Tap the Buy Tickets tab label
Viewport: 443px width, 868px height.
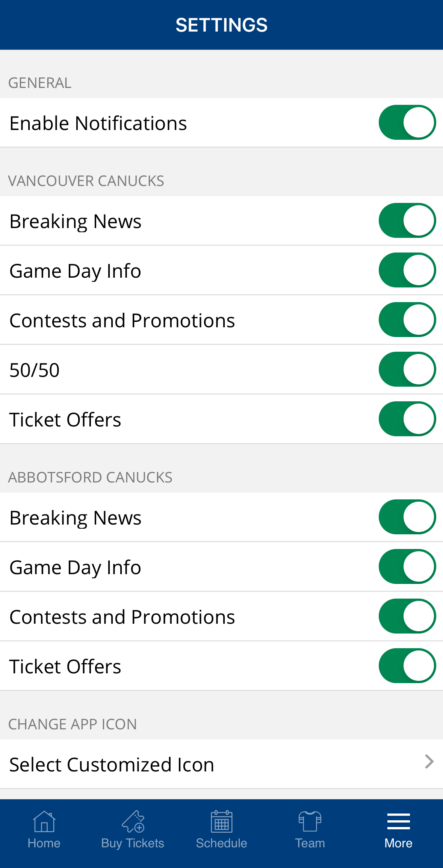[x=133, y=843]
